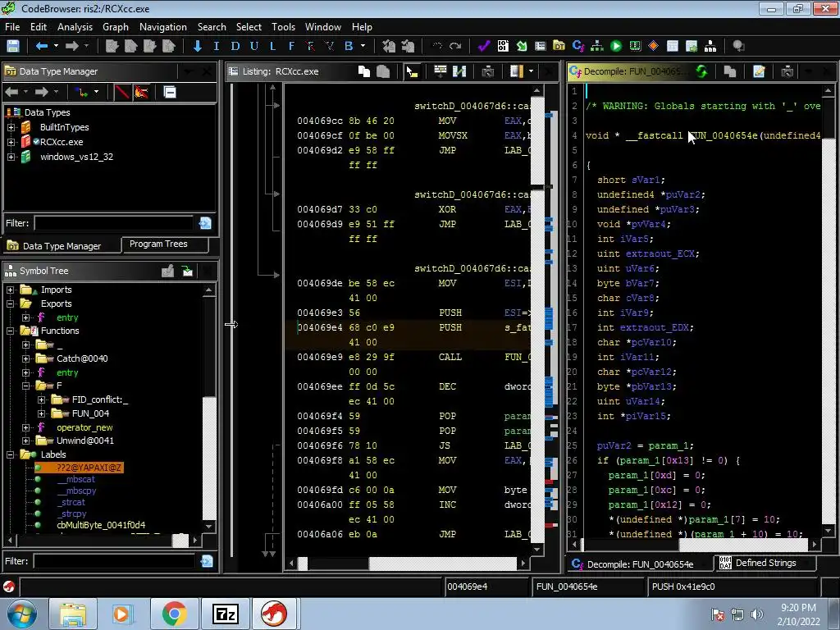840x630 pixels.
Task: Re-decompile using the green refresh icon
Action: pos(701,71)
